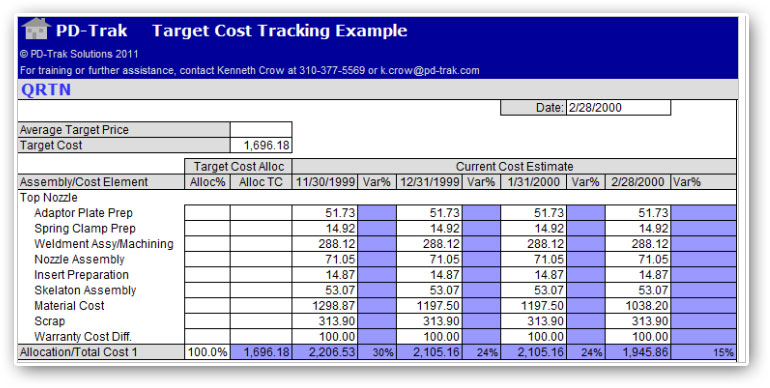Click the 2,105.16 total under 12/31/1999
Screen dimensions: 770x388
coord(430,352)
